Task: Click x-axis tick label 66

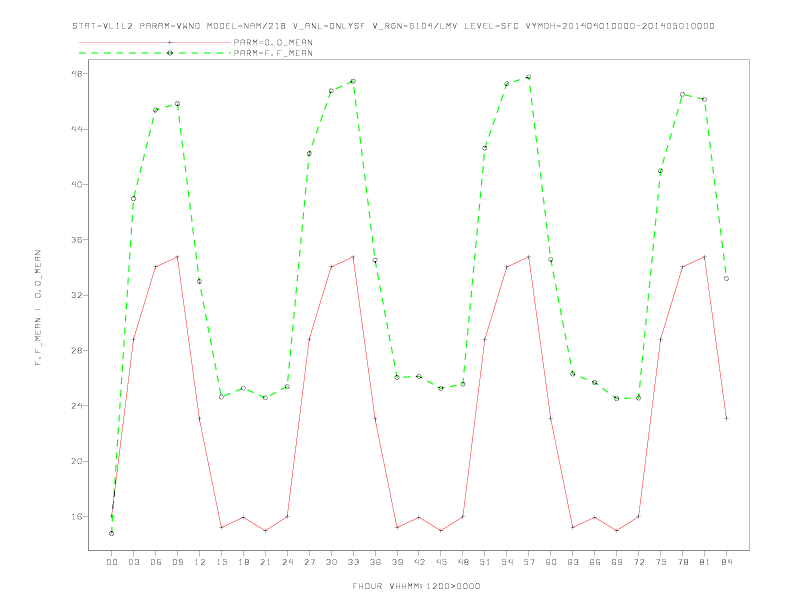Action: coord(595,562)
